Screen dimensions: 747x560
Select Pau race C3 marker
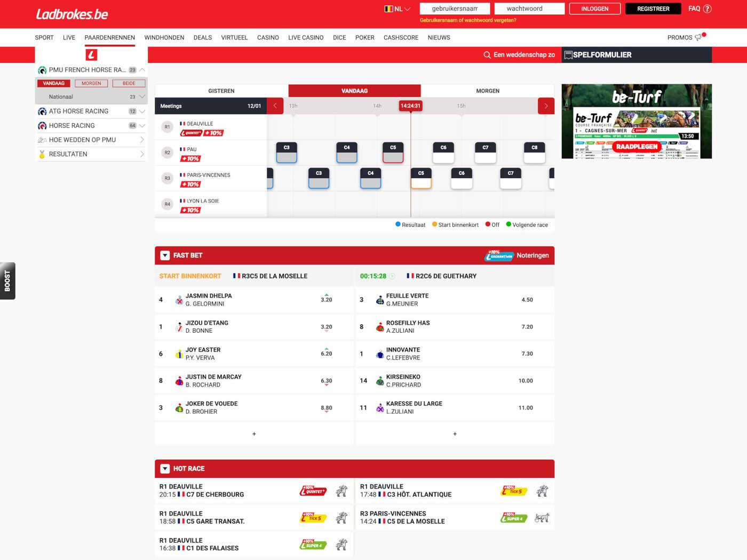pos(287,153)
